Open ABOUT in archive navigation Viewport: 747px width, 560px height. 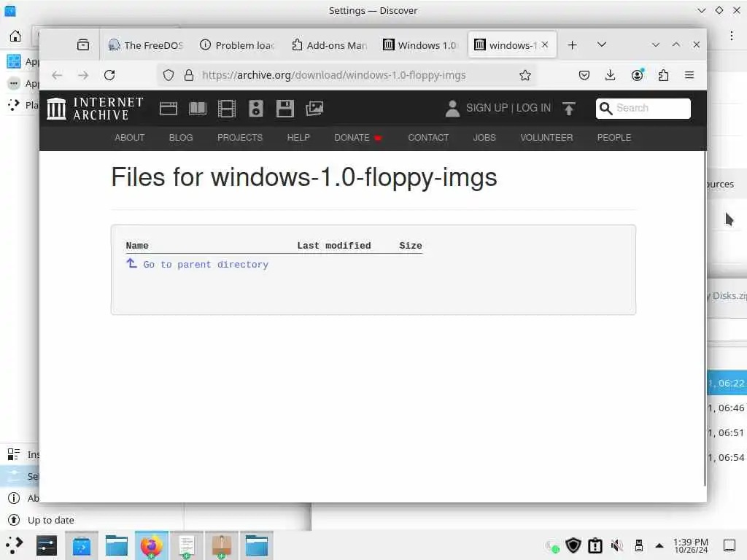pyautogui.click(x=130, y=138)
